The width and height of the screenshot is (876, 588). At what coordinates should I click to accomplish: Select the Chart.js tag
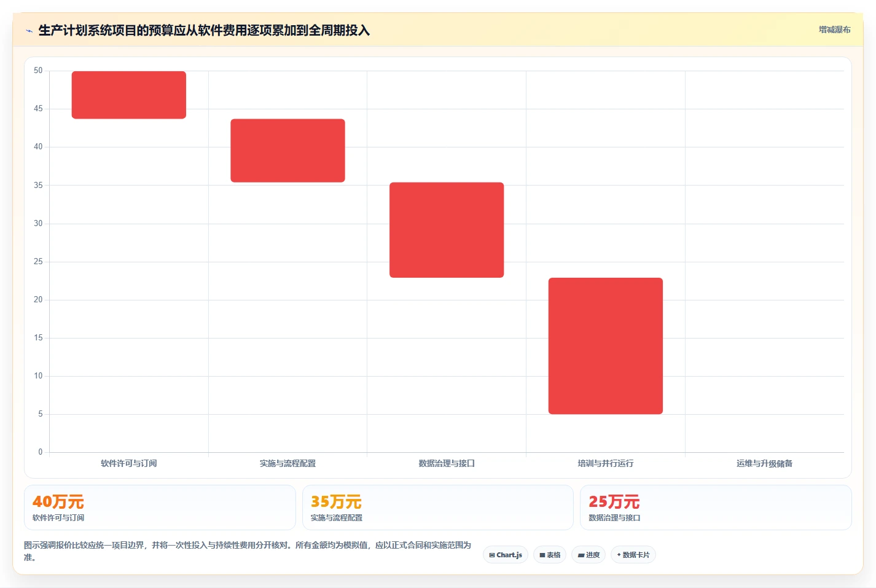[506, 555]
